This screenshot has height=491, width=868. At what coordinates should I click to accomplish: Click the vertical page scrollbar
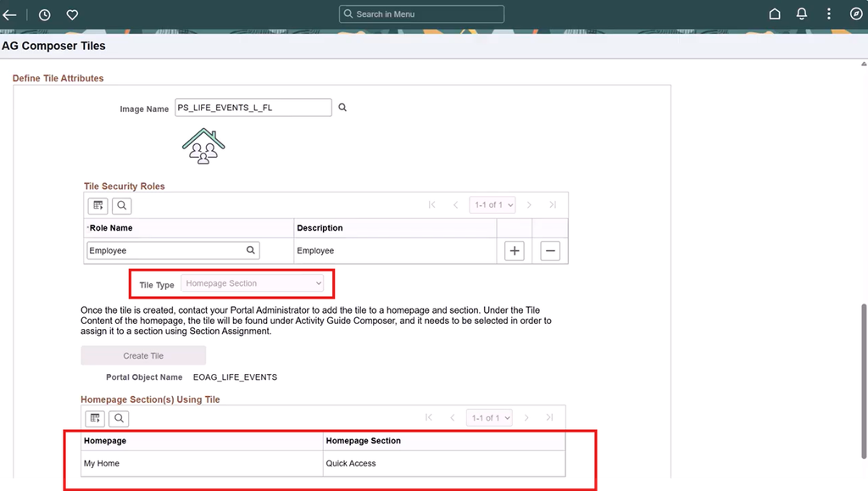(x=864, y=381)
